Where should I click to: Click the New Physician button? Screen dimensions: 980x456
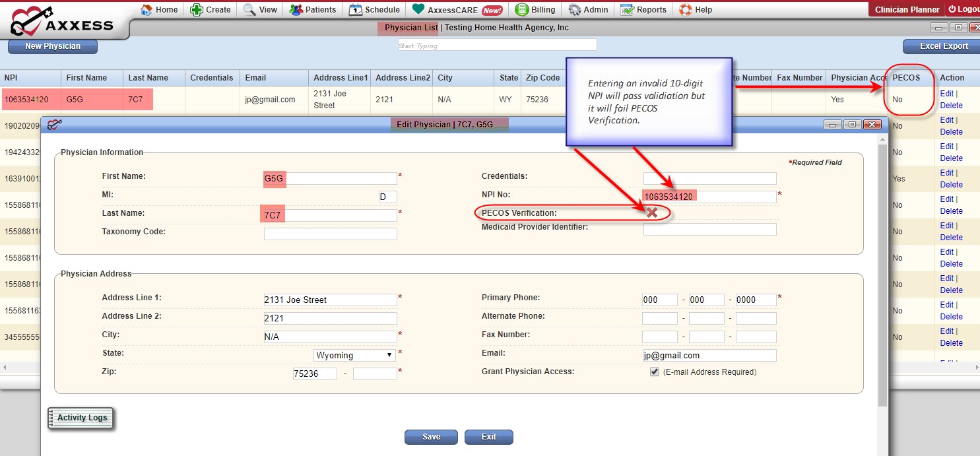click(53, 46)
